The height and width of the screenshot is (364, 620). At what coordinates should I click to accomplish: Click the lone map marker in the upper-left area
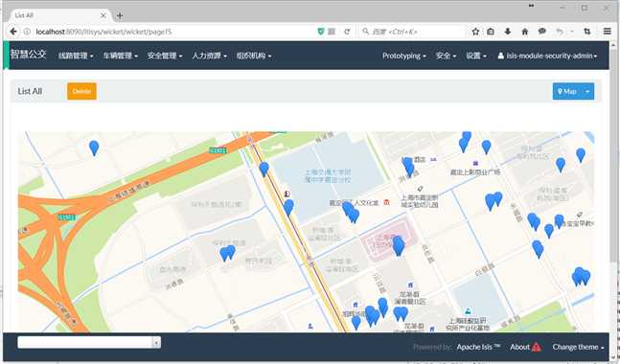pyautogui.click(x=94, y=148)
